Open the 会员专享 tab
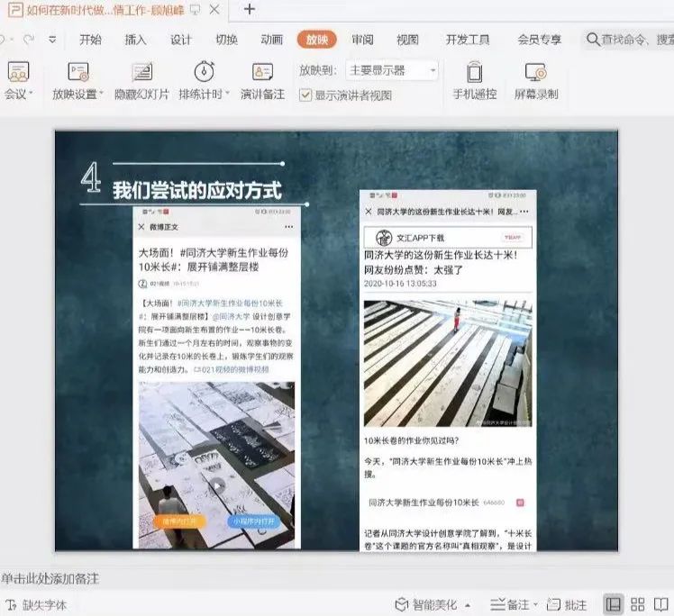The height and width of the screenshot is (616, 674). 540,40
